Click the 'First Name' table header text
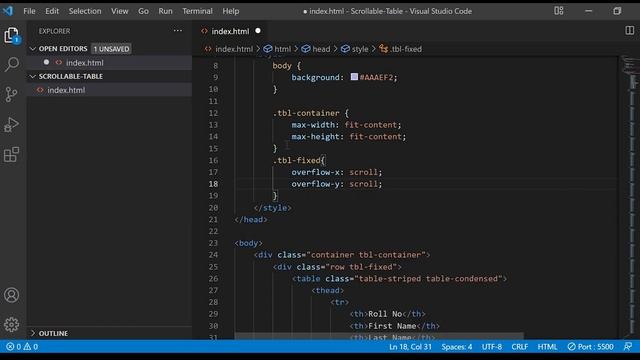This screenshot has height=360, width=640. (392, 326)
